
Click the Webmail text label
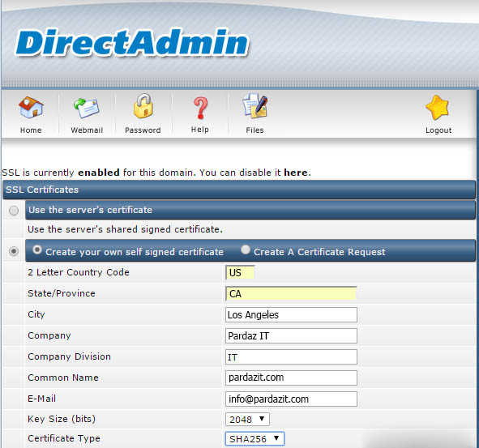(x=87, y=130)
